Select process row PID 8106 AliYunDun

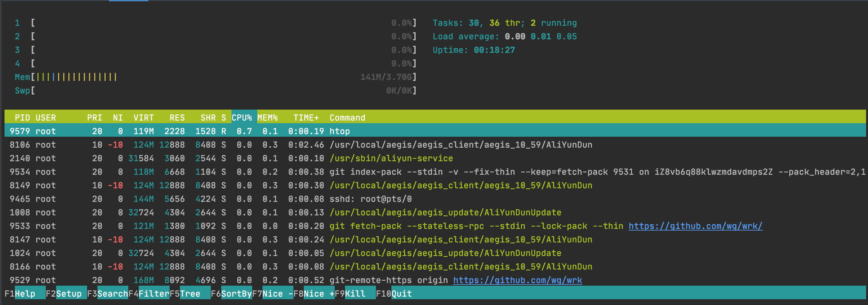coord(435,144)
